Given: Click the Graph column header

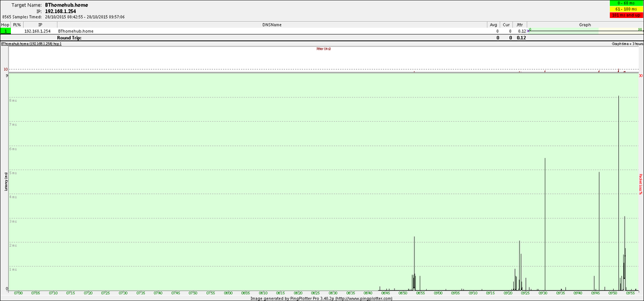Looking at the screenshot, I should pos(585,24).
